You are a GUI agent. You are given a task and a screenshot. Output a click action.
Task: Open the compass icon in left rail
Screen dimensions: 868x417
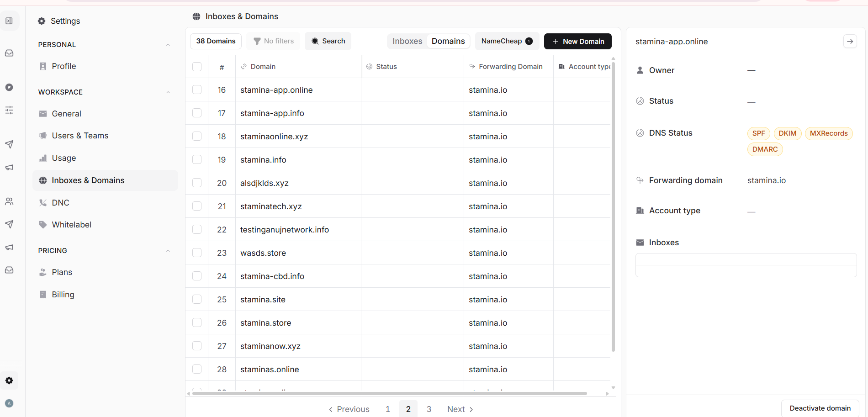(x=9, y=87)
